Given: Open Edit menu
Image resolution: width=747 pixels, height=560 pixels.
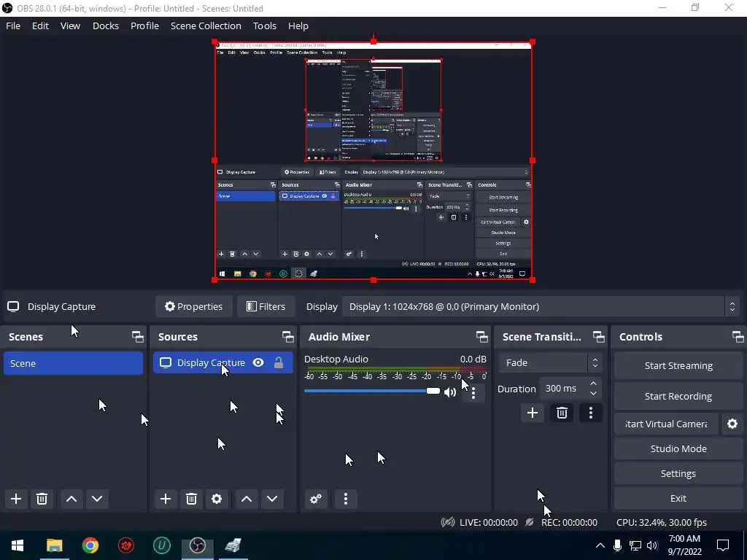Looking at the screenshot, I should point(41,26).
